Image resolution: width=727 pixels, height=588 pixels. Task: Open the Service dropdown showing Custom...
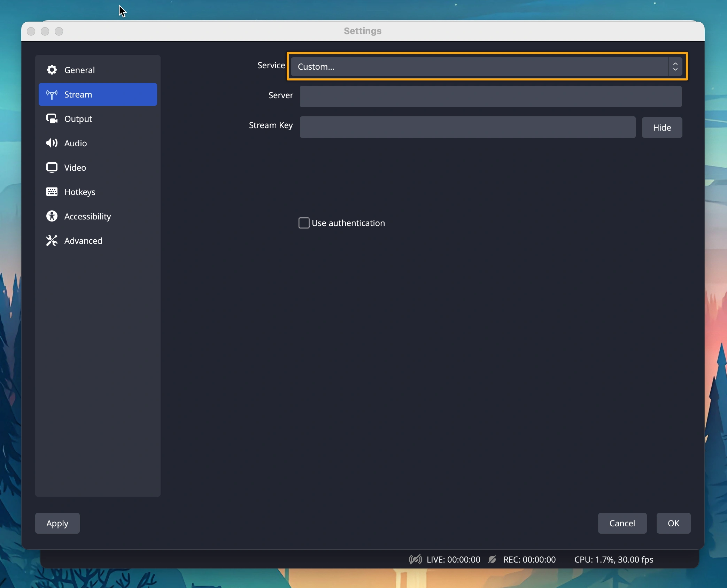[x=479, y=67]
